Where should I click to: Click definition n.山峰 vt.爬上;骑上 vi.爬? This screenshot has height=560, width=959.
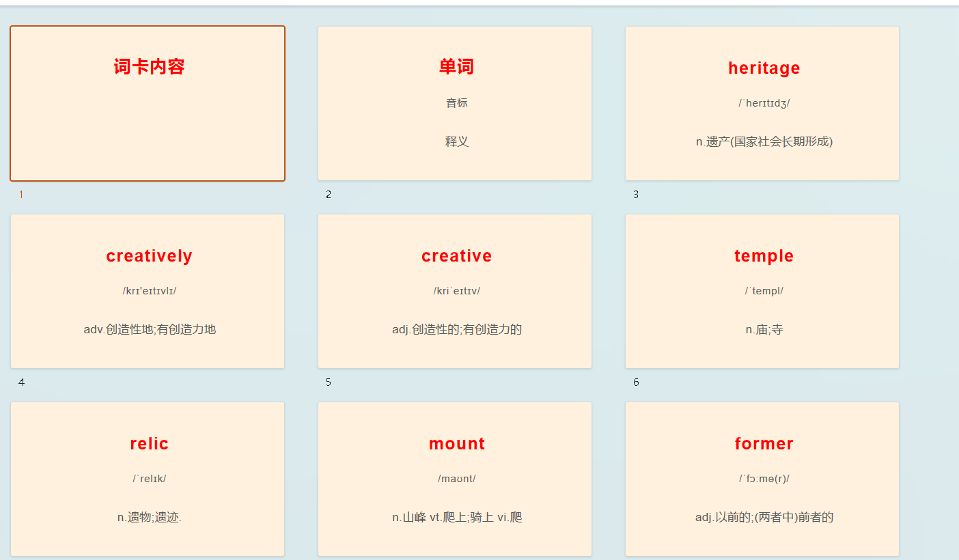pos(457,517)
